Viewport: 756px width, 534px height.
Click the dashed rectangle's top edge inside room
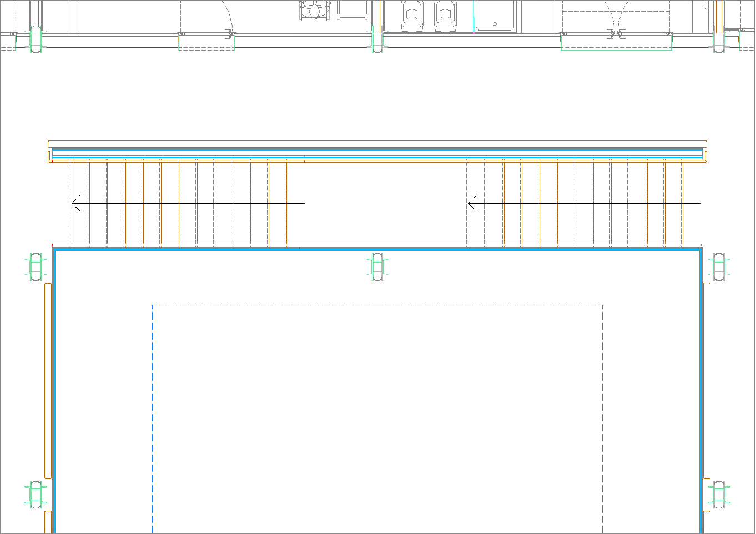pyautogui.click(x=377, y=305)
